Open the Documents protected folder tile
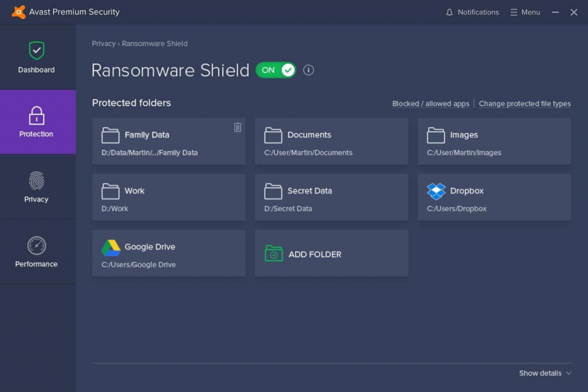 click(331, 141)
